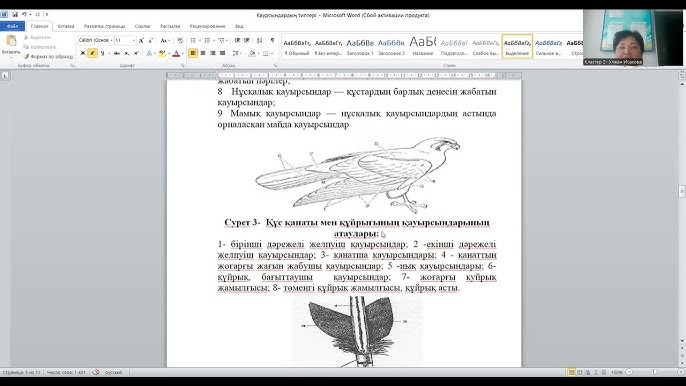Viewport: 686px width, 386px height.
Task: Toggle print layout view in status bar
Action: (x=571, y=372)
